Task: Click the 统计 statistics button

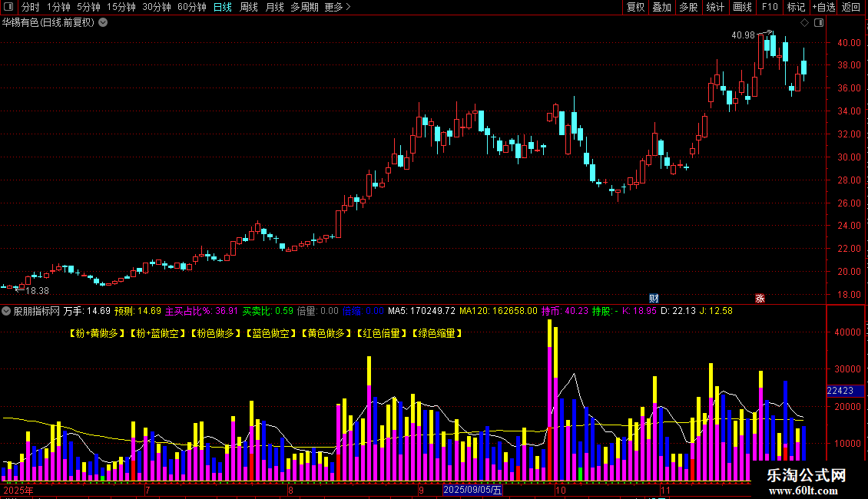Action: pos(715,7)
